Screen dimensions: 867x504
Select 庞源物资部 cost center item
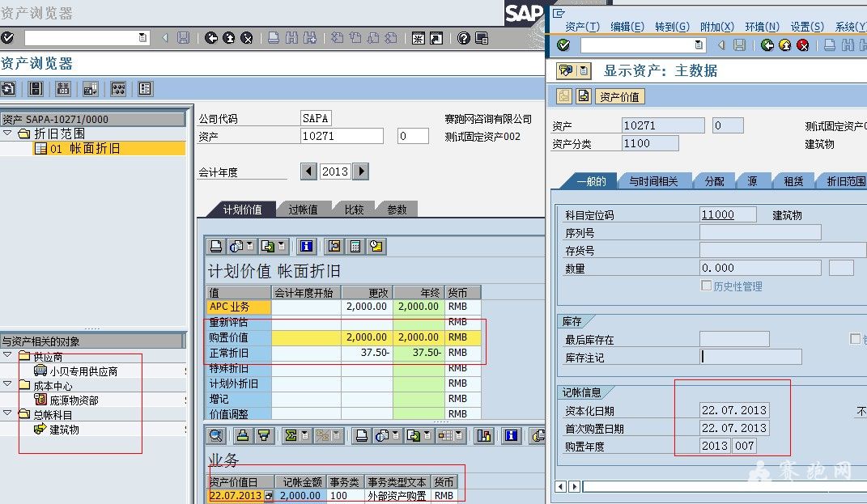[x=74, y=400]
